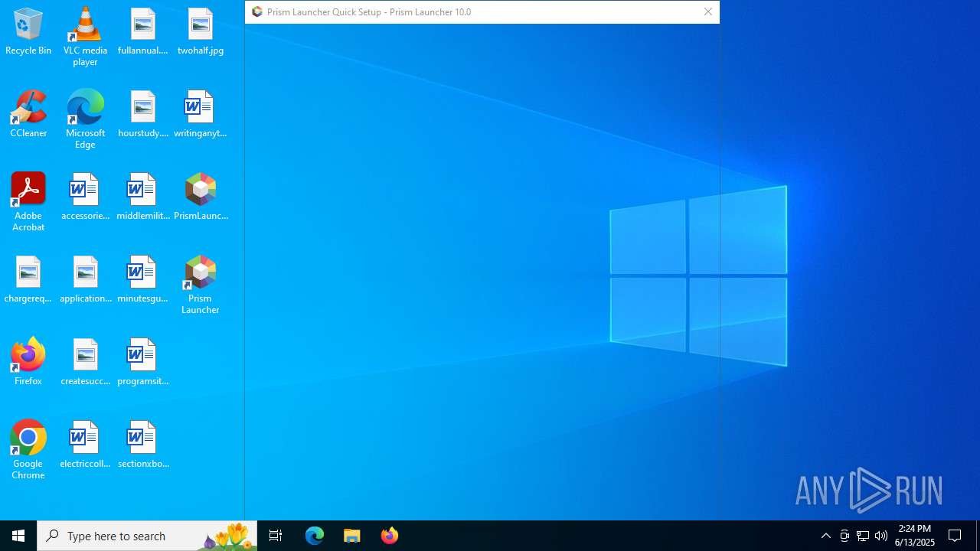The height and width of the screenshot is (551, 980).
Task: Open the Windows Start menu
Action: (x=18, y=536)
